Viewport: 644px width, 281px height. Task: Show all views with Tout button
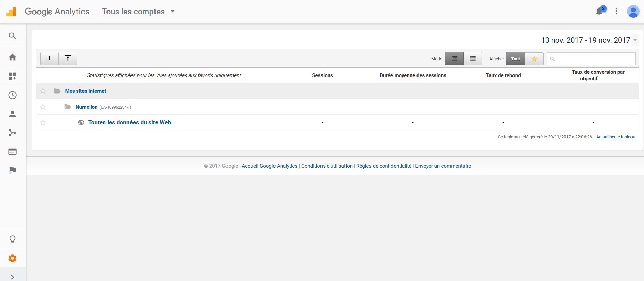pyautogui.click(x=516, y=59)
